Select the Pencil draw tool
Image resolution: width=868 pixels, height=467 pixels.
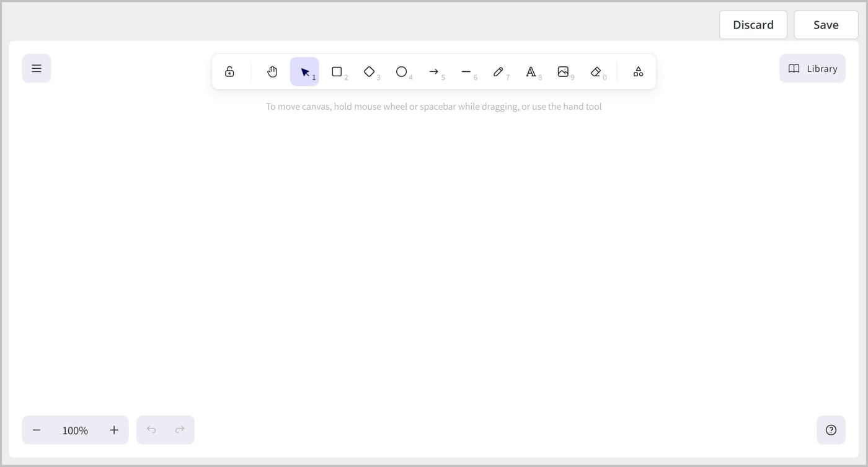coord(498,72)
